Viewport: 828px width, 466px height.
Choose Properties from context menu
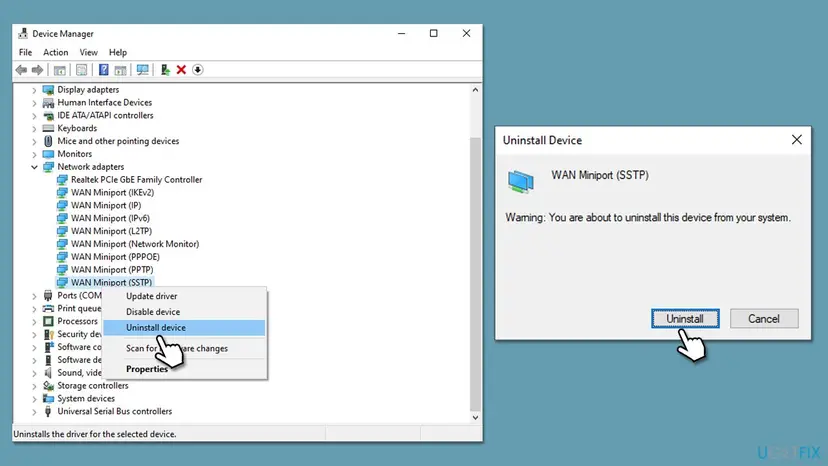184,369
